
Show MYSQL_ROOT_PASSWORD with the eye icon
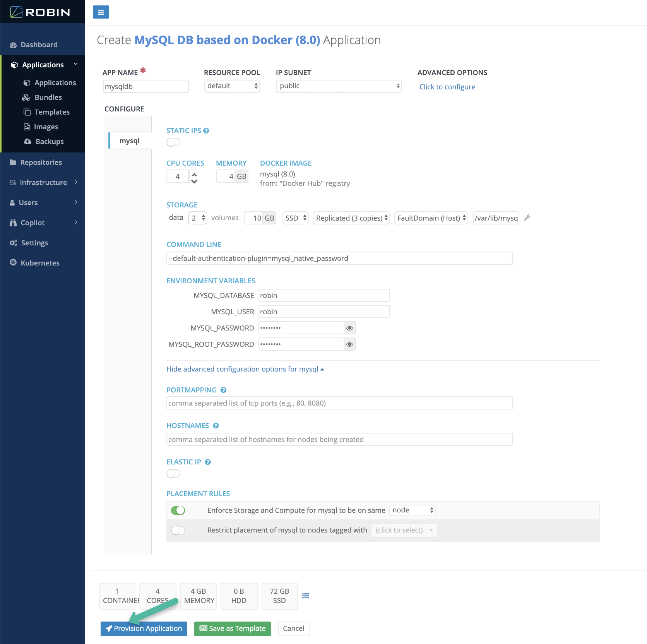pos(350,344)
